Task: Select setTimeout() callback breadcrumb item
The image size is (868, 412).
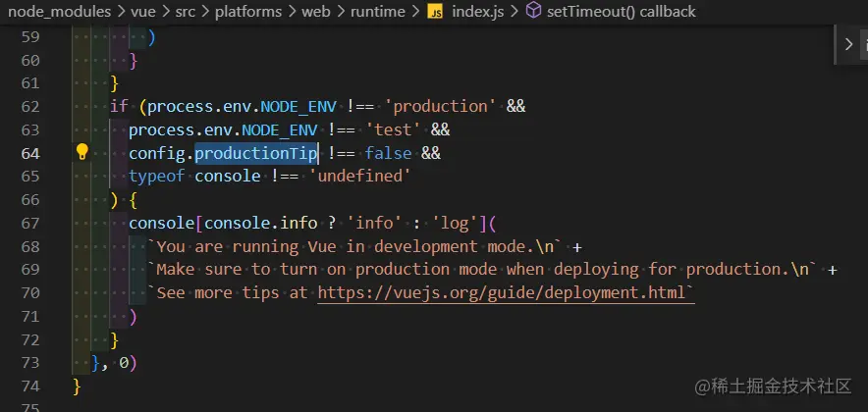Action: [x=622, y=12]
